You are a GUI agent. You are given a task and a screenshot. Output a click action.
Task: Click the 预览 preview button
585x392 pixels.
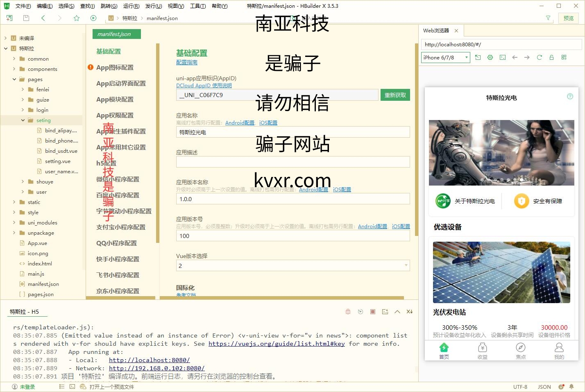569,18
